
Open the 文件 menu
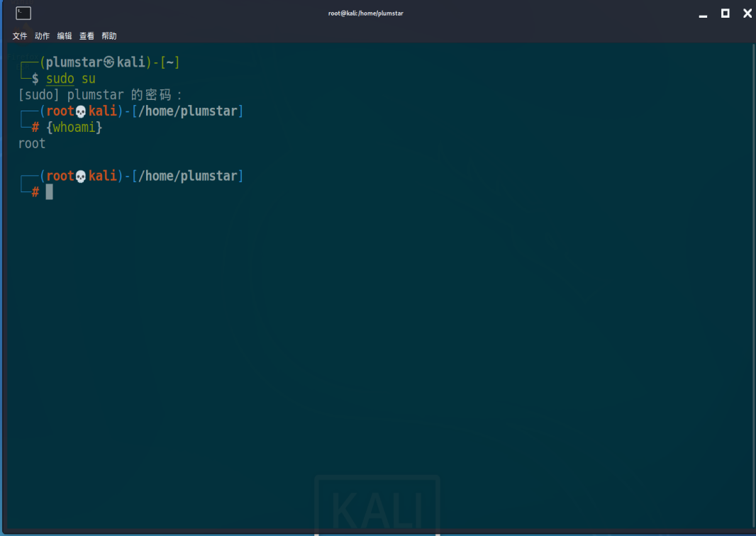point(20,36)
